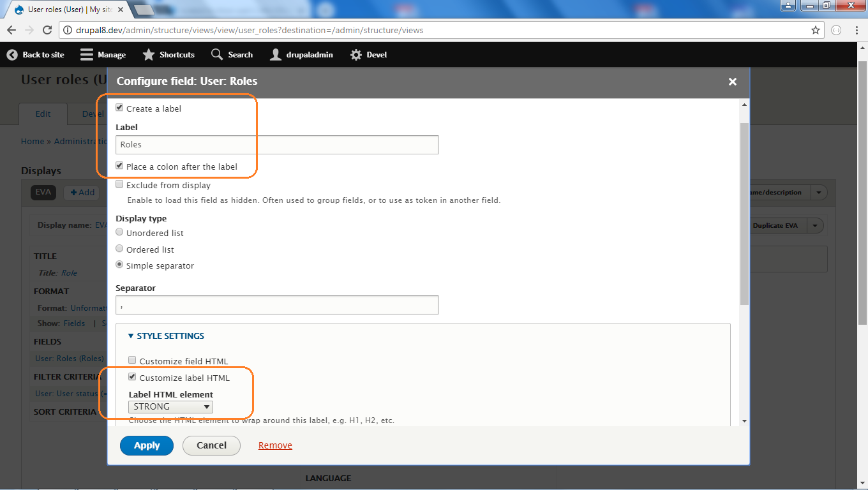This screenshot has width=868, height=490.
Task: Select the EVA display button
Action: point(43,192)
